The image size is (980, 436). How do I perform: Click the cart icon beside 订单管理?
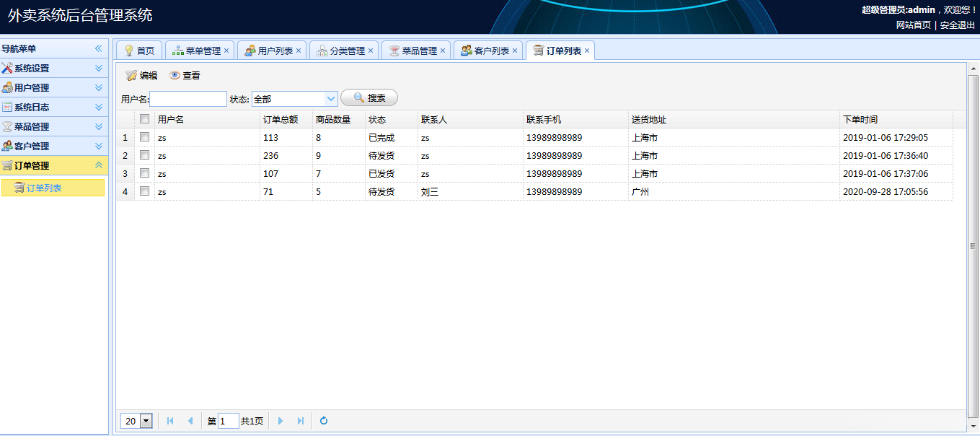point(7,165)
